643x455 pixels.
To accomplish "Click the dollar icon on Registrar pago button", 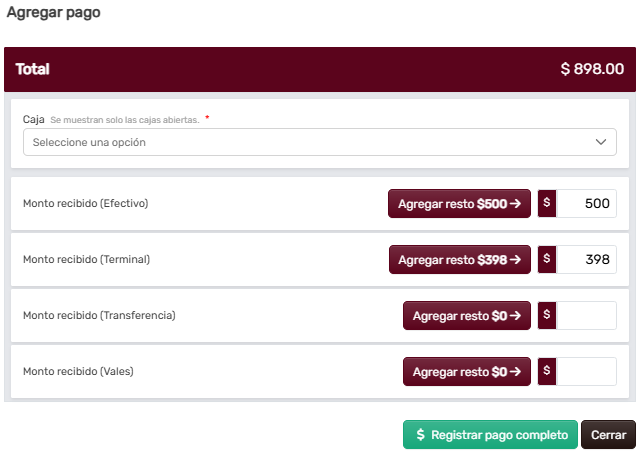I will click(421, 435).
